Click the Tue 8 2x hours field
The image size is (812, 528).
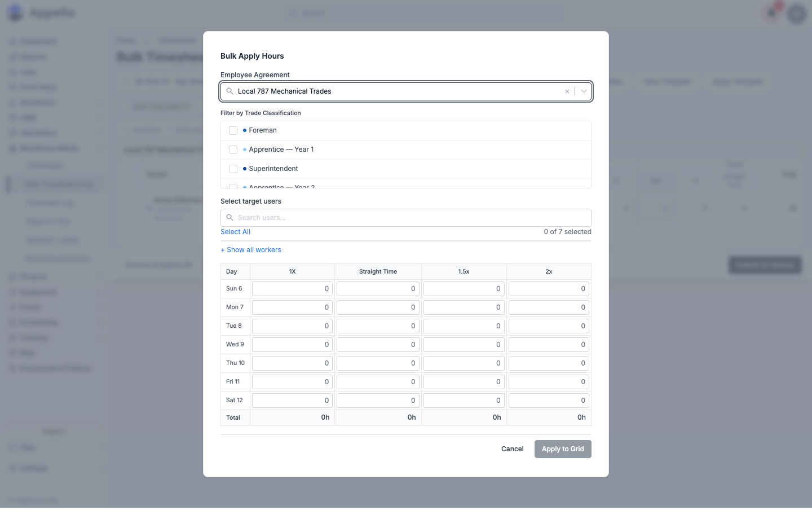pos(549,326)
